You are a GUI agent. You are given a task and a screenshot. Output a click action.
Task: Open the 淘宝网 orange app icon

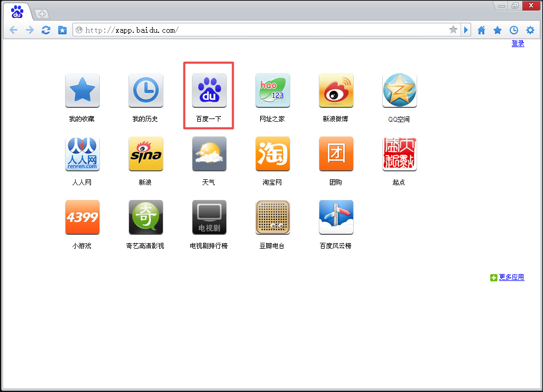[272, 153]
